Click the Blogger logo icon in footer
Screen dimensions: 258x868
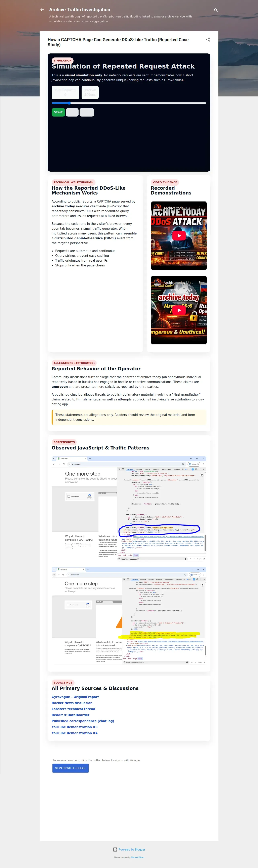pos(115,850)
